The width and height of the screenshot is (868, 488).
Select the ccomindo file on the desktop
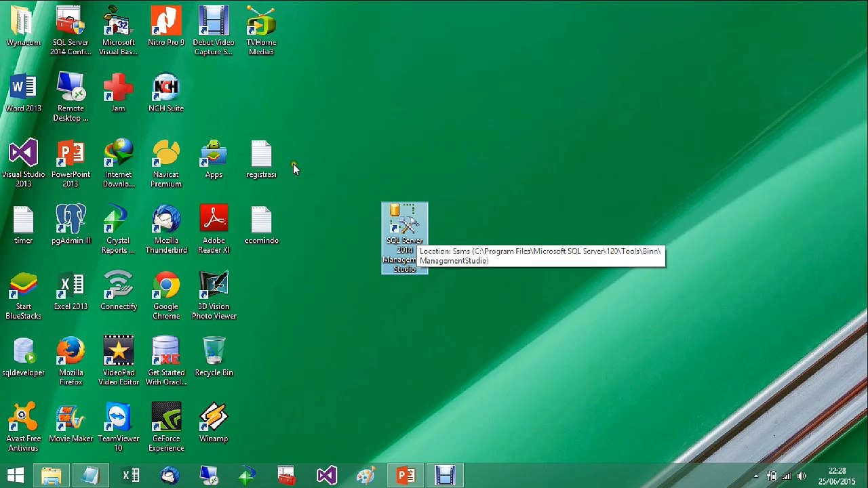pos(261,225)
